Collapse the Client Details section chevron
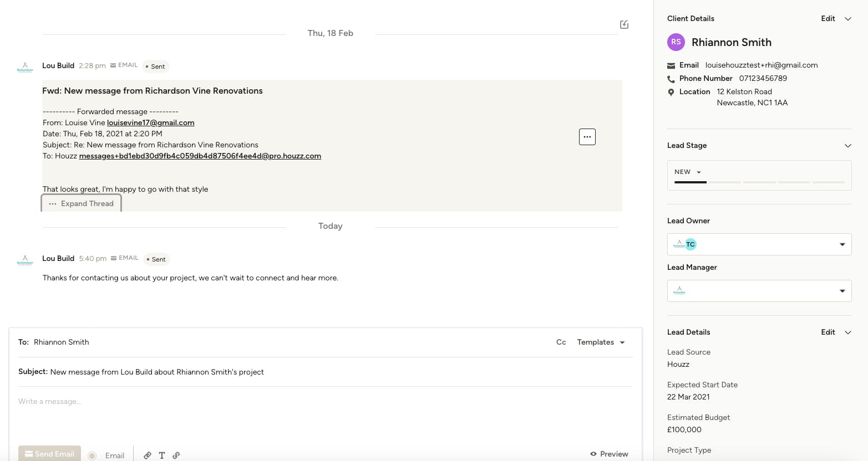 pos(847,19)
